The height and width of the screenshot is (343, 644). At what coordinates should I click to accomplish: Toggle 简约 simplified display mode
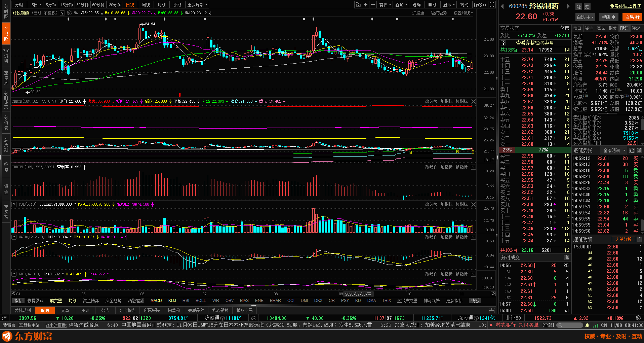[464, 5]
